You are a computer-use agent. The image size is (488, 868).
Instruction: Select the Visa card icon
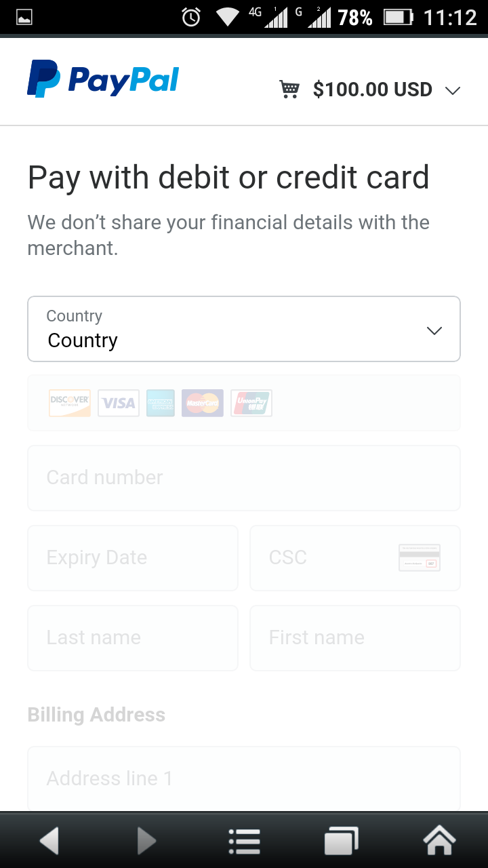click(x=119, y=403)
